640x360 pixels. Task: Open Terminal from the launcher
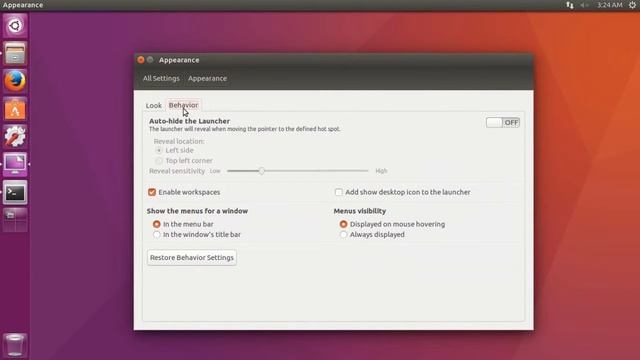coord(15,192)
